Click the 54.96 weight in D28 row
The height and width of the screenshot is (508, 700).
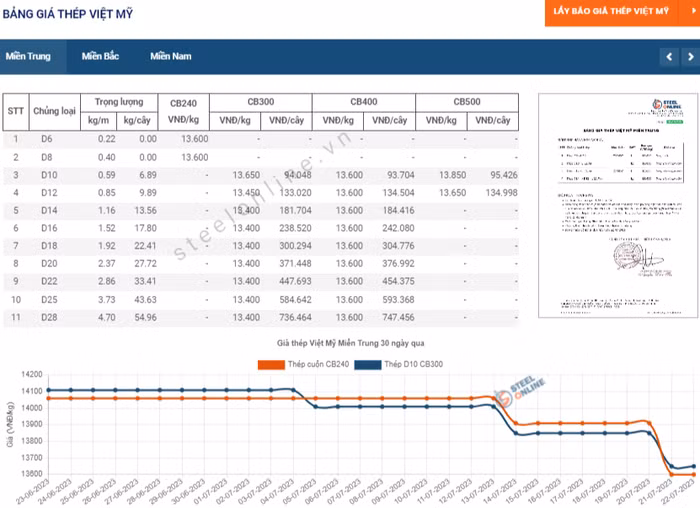[146, 317]
